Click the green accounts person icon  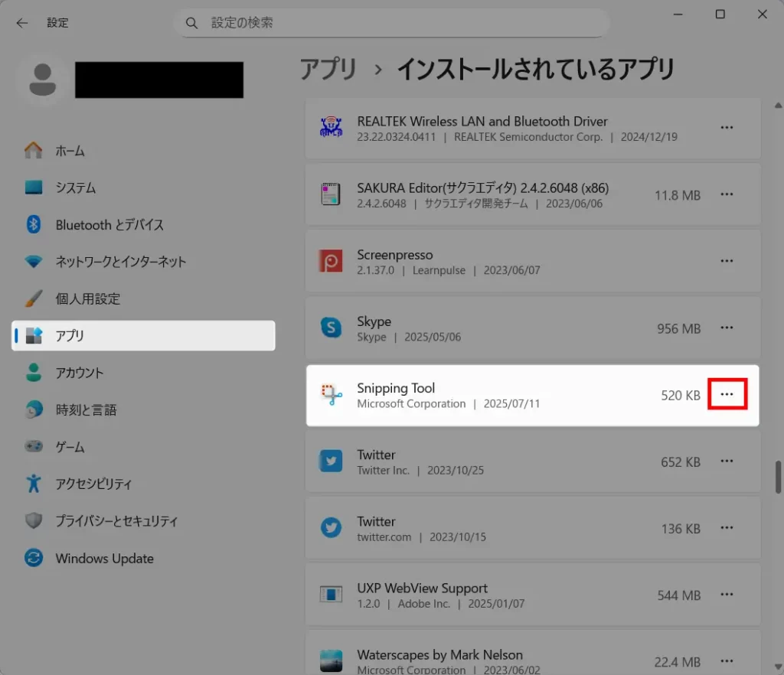pyautogui.click(x=34, y=373)
